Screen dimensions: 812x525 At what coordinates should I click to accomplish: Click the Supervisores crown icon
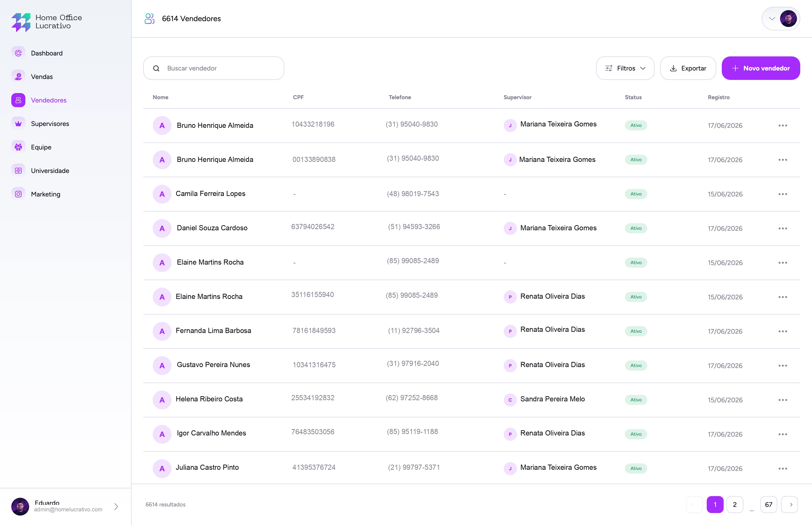18,124
